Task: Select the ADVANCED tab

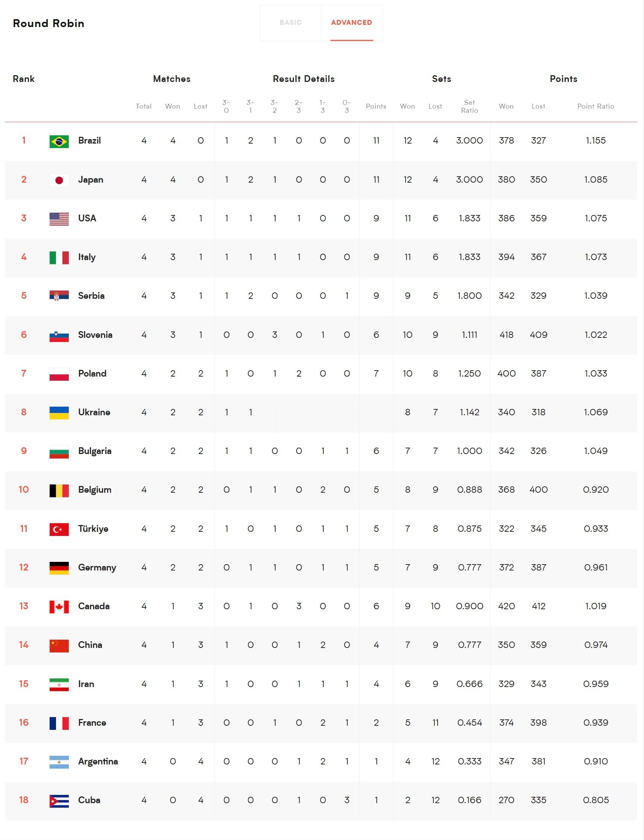Action: pyautogui.click(x=352, y=23)
